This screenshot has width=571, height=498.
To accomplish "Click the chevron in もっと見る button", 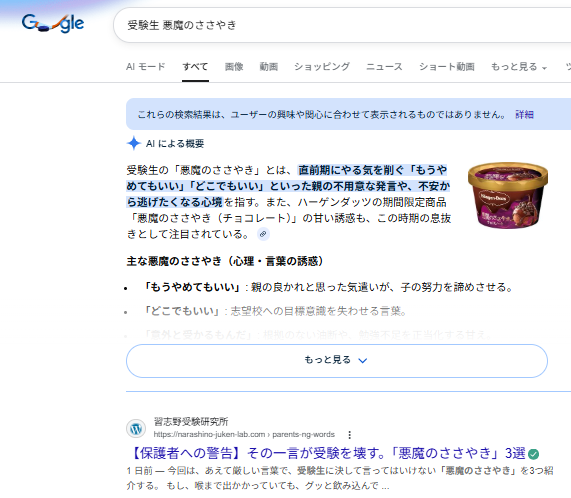I will (363, 360).
